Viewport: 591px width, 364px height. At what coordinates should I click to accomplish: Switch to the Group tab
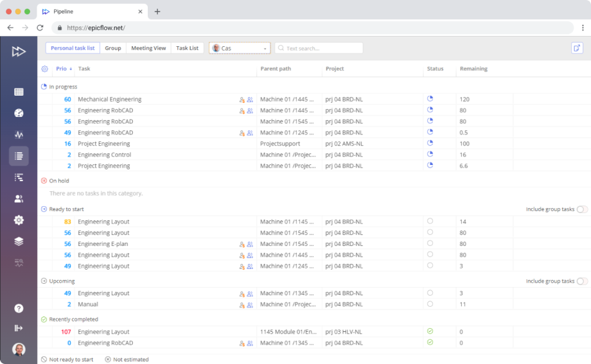(x=112, y=48)
